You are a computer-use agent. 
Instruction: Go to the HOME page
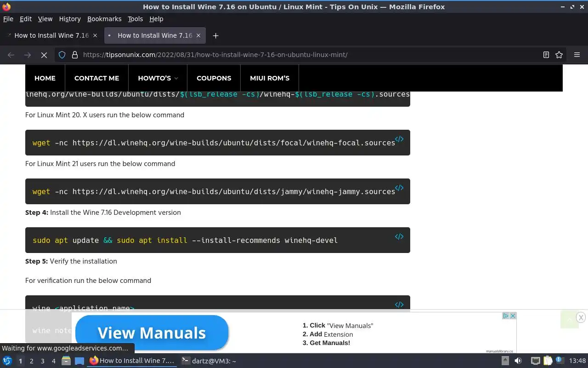[45, 78]
